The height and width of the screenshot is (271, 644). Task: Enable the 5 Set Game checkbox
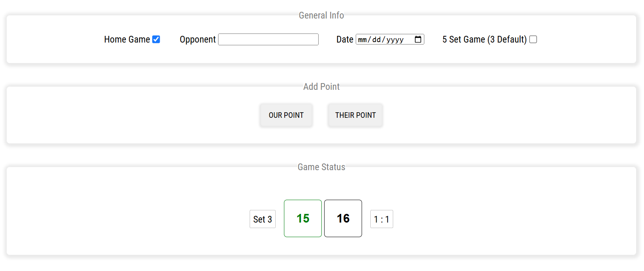click(533, 39)
